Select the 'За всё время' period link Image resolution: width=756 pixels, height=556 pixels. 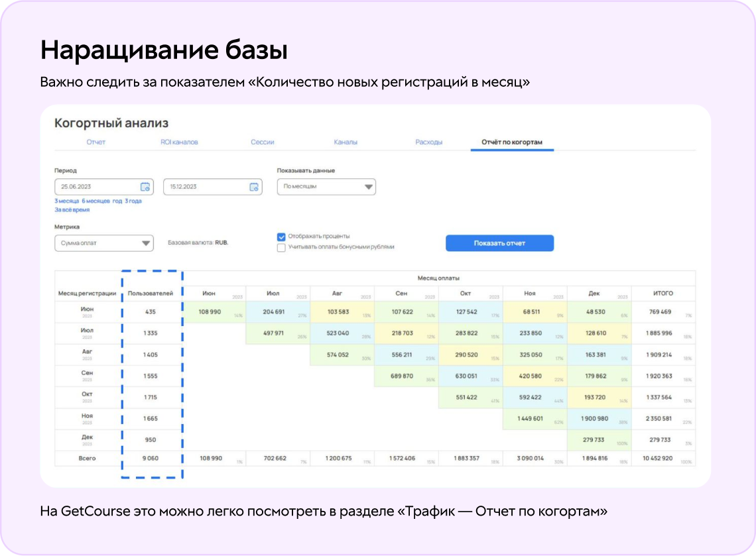pos(72,210)
